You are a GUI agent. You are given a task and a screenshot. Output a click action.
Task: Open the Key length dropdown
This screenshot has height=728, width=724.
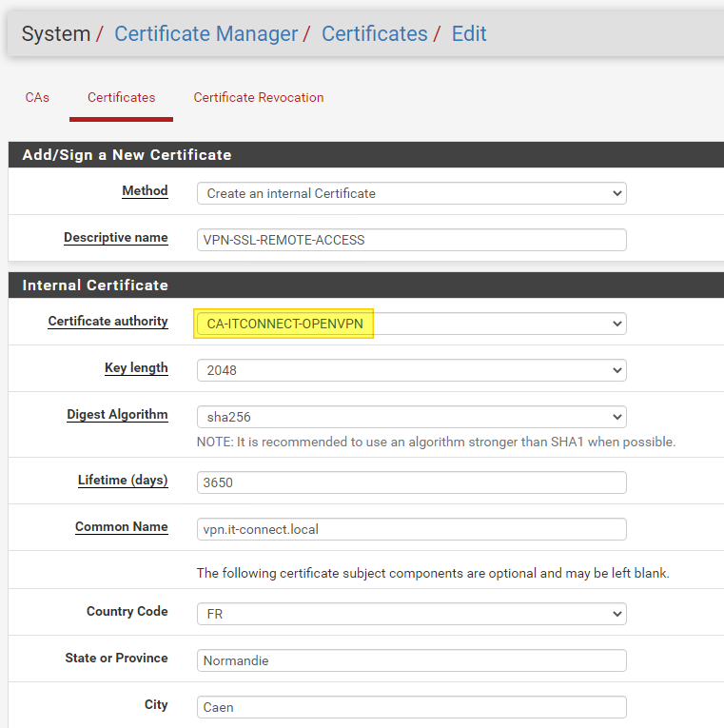pos(411,370)
